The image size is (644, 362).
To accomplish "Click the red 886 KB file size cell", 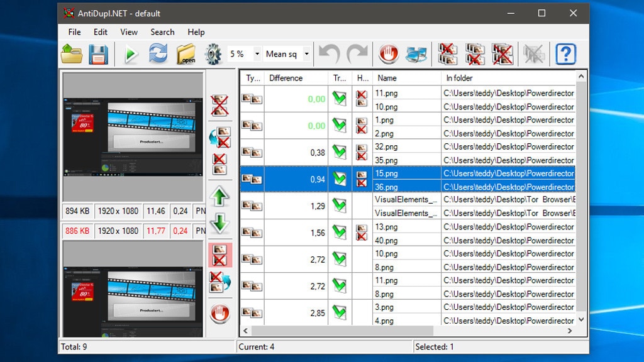I will pyautogui.click(x=77, y=231).
